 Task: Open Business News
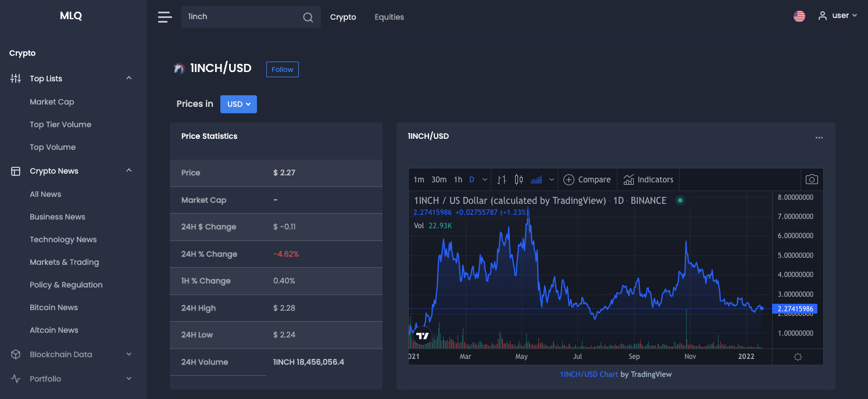[58, 217]
